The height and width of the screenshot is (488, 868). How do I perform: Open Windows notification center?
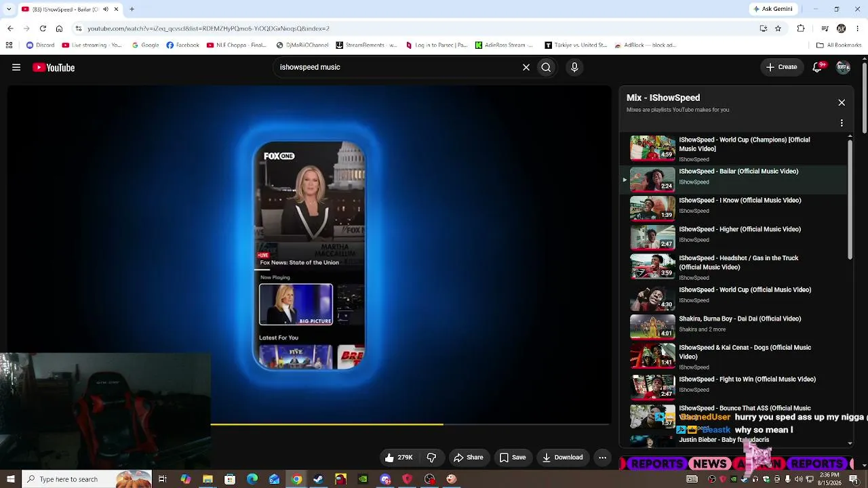[853, 479]
